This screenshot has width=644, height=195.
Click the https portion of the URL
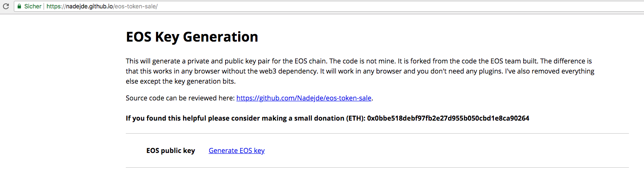54,7
